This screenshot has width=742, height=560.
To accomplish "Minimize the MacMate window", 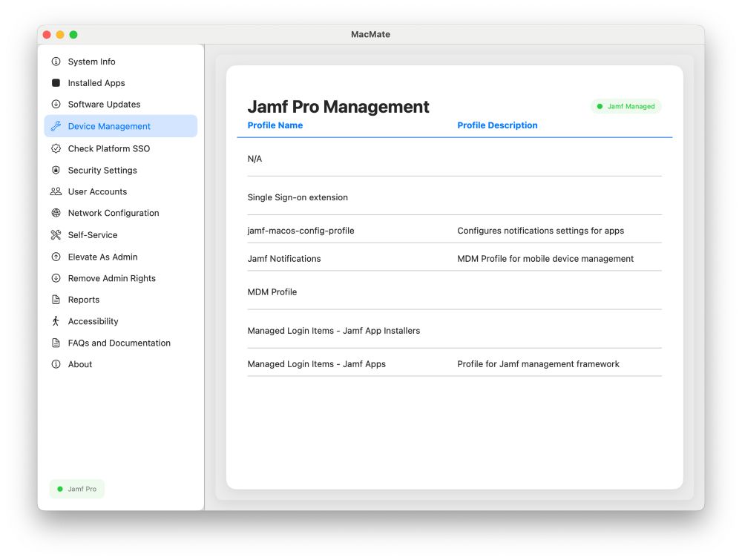I will click(x=60, y=35).
